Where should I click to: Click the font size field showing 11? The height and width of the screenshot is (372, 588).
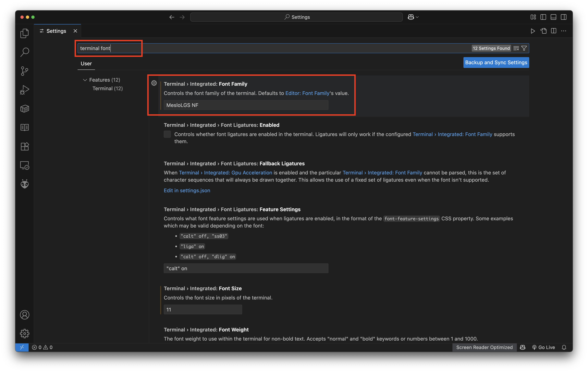tap(203, 310)
